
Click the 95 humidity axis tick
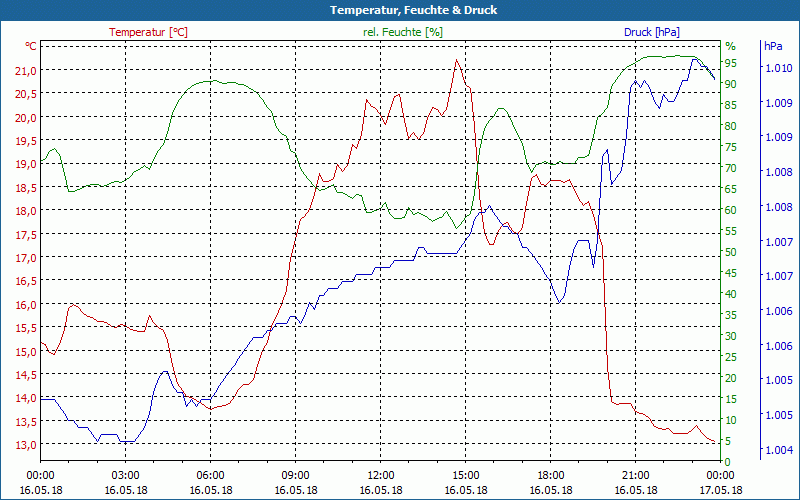point(731,63)
